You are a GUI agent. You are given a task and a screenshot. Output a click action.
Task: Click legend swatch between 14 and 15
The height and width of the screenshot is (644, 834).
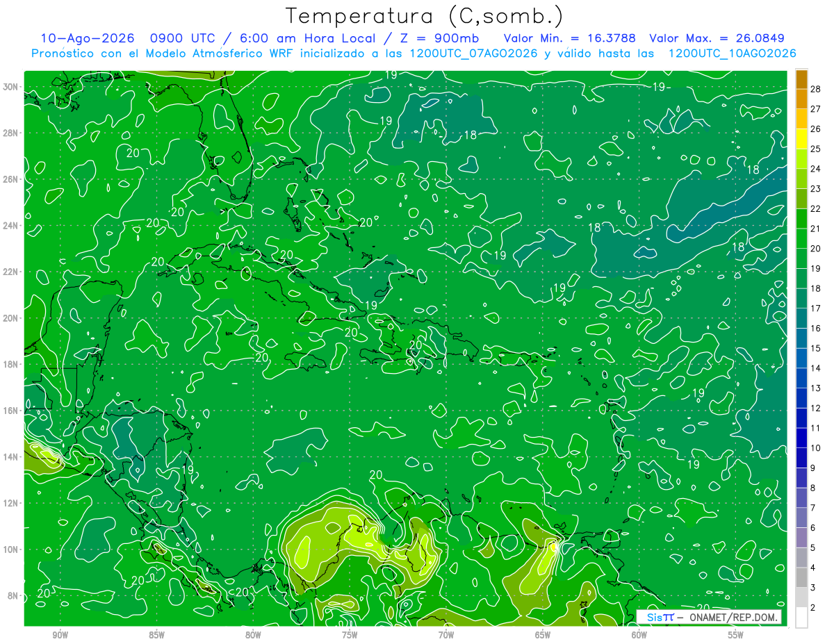click(801, 358)
